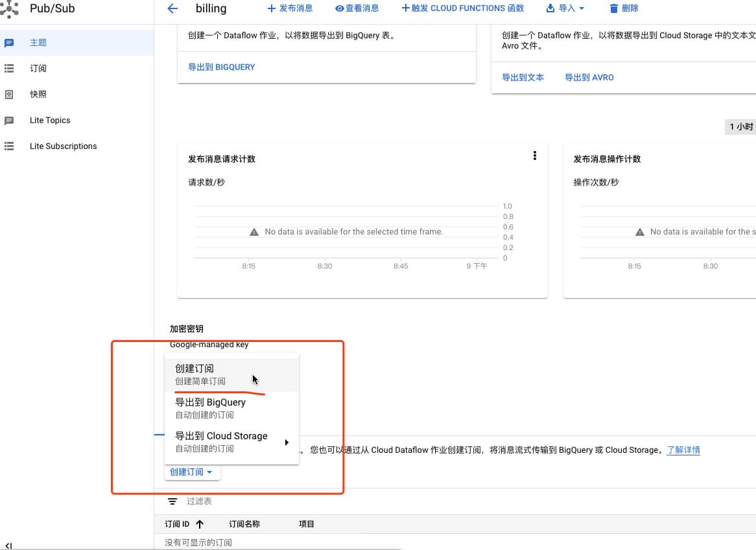Viewport: 756px width, 550px height.
Task: Go back using the left arrow
Action: point(172,8)
